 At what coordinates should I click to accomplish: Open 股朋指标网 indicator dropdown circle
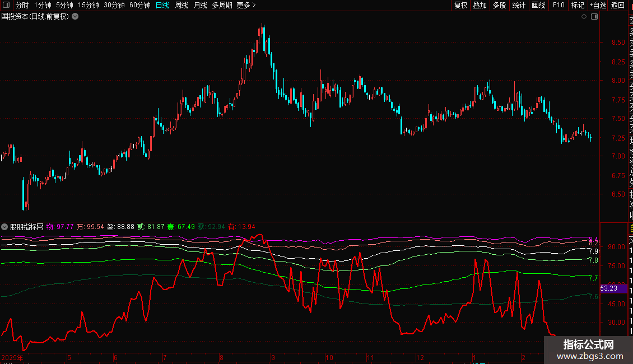(x=4, y=227)
